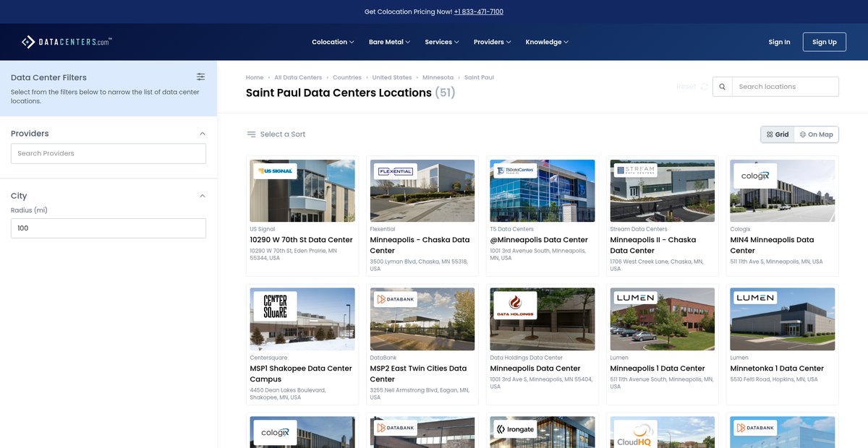Go to Countries breadcrumb
The width and height of the screenshot is (868, 448).
pyautogui.click(x=347, y=77)
